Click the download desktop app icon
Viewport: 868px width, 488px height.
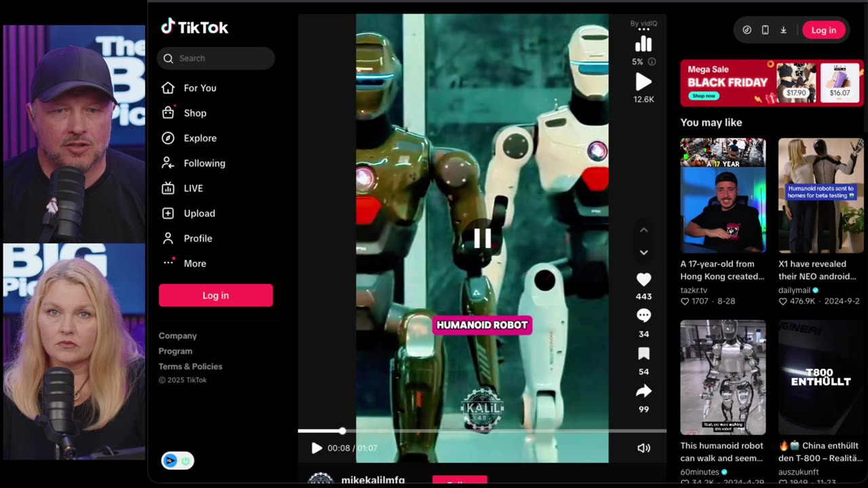click(783, 30)
